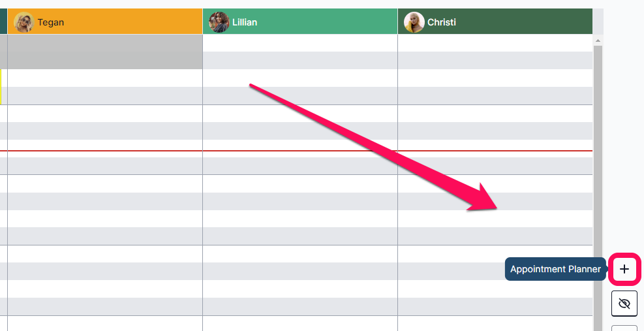Click the first empty slot in Christi's column
644x331 pixels.
pyautogui.click(x=495, y=42)
